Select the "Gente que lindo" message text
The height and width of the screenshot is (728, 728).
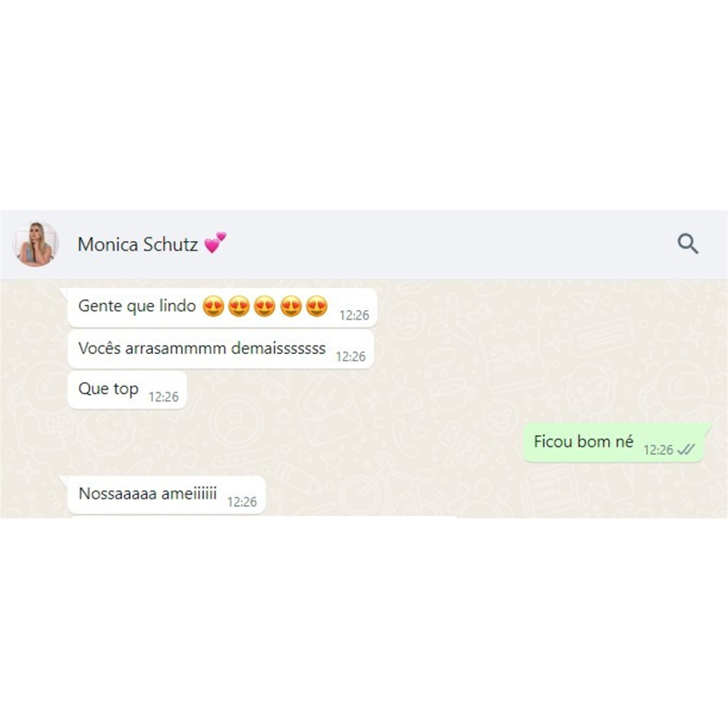click(x=137, y=306)
